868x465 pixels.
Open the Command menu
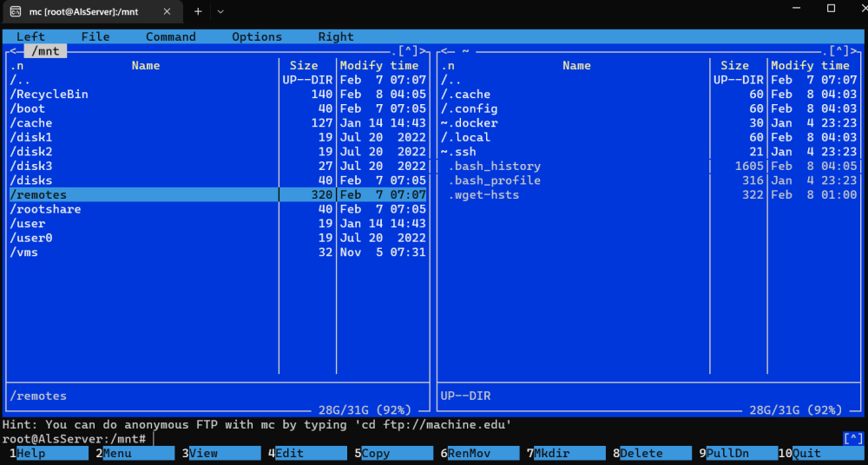170,37
